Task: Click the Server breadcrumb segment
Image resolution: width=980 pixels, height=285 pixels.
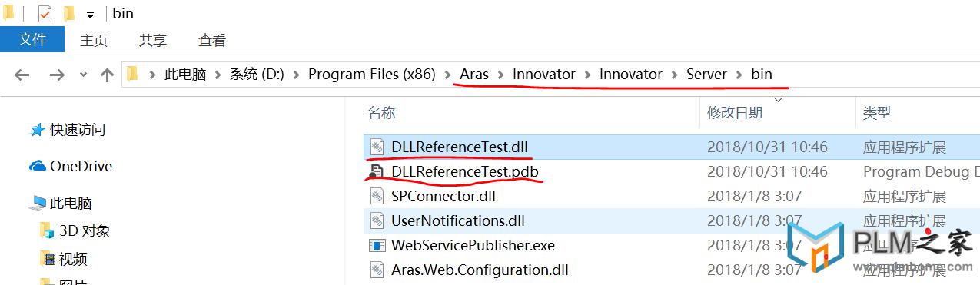Action: pos(706,75)
